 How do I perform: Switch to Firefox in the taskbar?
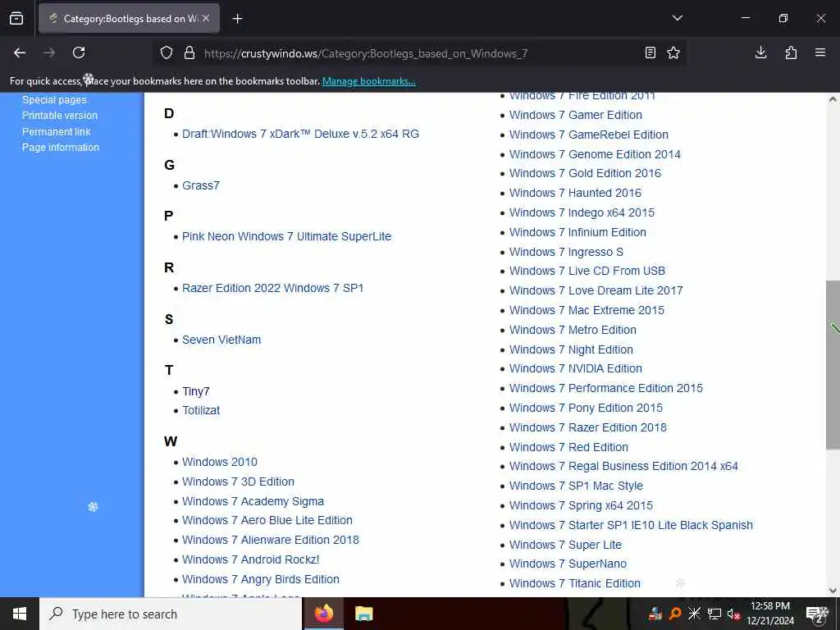pyautogui.click(x=323, y=614)
